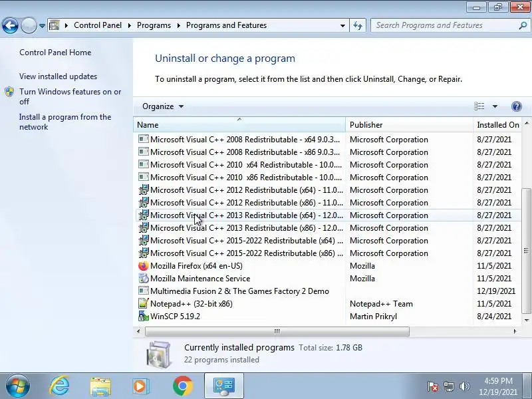Click the vertical scrollbar thumb
The image size is (532, 399).
pyautogui.click(x=526, y=251)
